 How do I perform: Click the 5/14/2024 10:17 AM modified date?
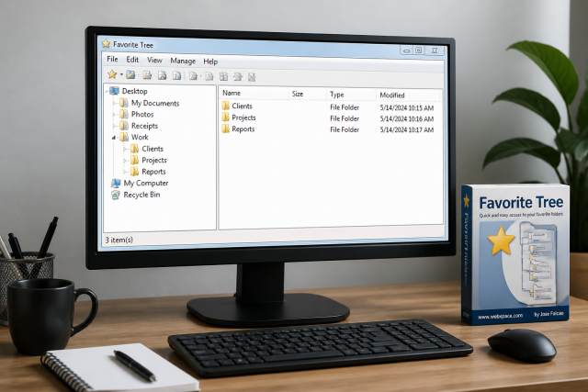click(406, 129)
